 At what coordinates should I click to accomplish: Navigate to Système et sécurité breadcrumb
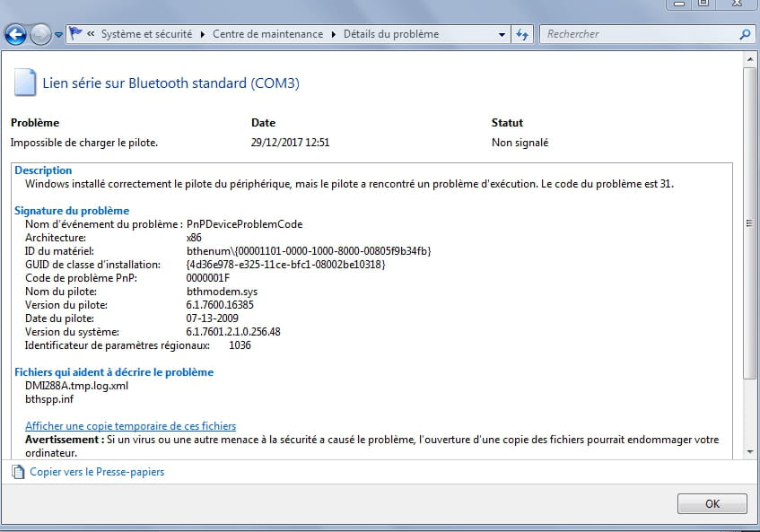tap(146, 34)
